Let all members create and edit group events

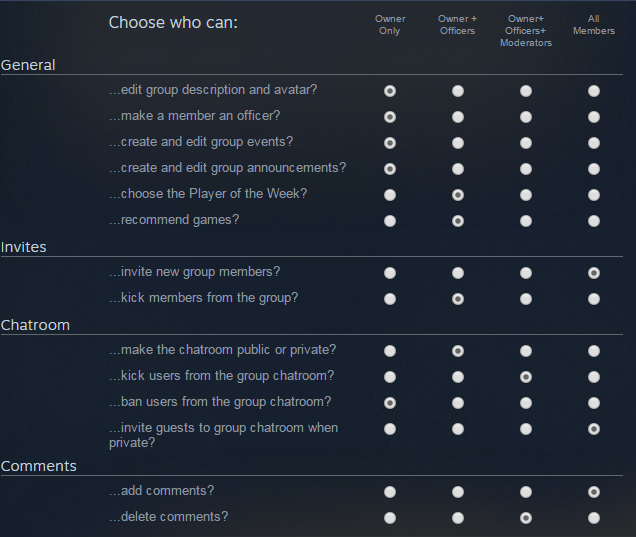(x=594, y=143)
